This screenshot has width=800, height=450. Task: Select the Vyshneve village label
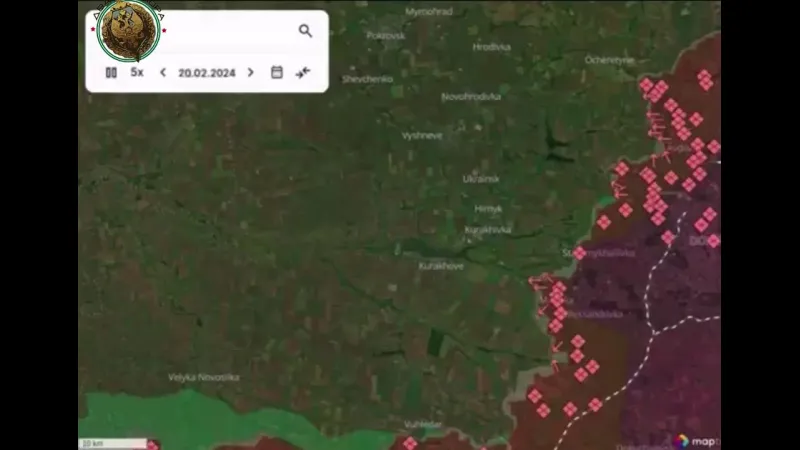(422, 135)
